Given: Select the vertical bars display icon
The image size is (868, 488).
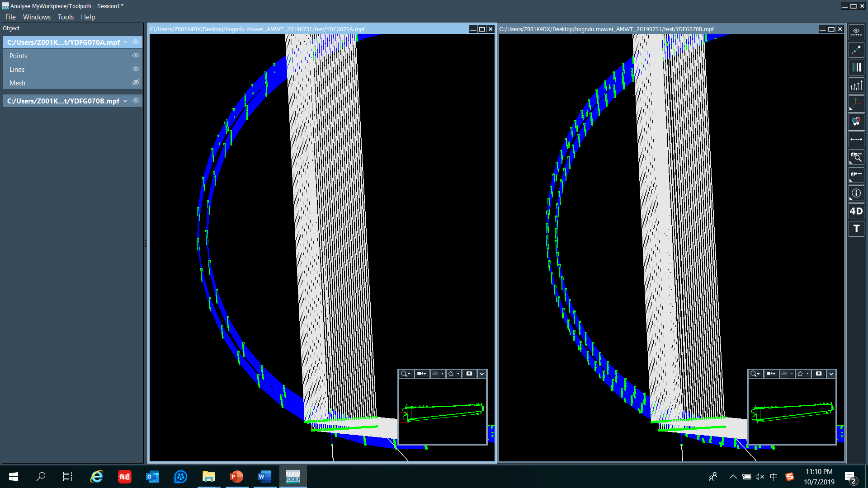Looking at the screenshot, I should 856,67.
